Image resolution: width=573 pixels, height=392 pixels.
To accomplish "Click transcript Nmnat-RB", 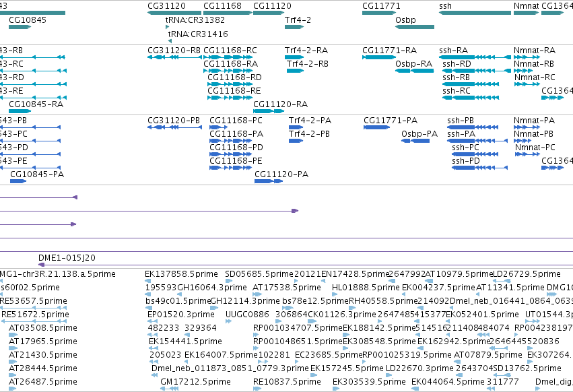I will [x=533, y=64].
